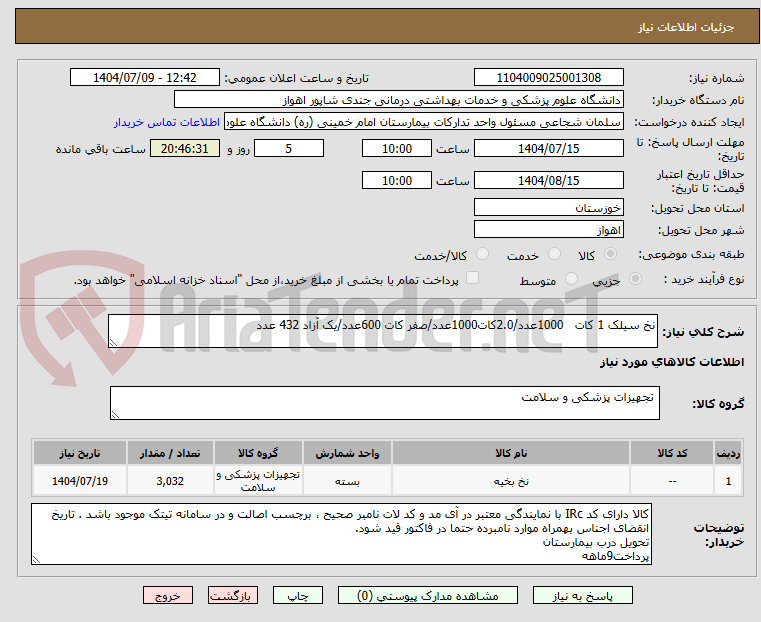Click the اطلاعات کالاهای مورد نیاز heading
Viewport: 761px width, 622px height.
[672, 362]
